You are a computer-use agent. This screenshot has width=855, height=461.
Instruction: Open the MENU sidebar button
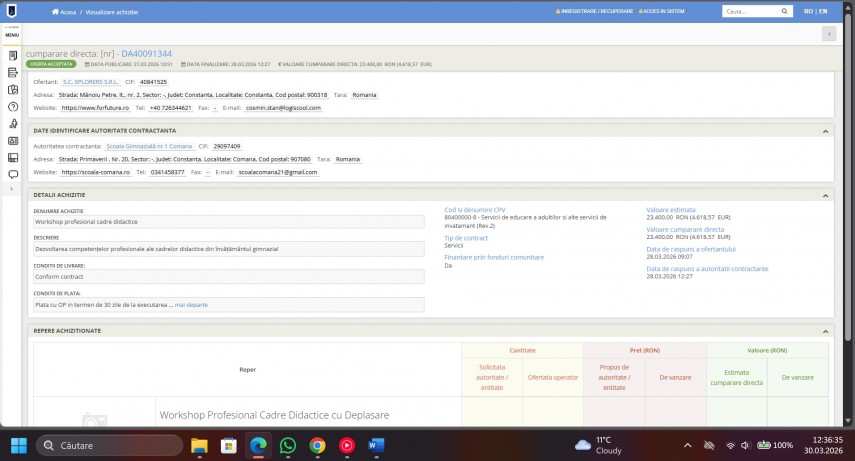click(x=12, y=34)
